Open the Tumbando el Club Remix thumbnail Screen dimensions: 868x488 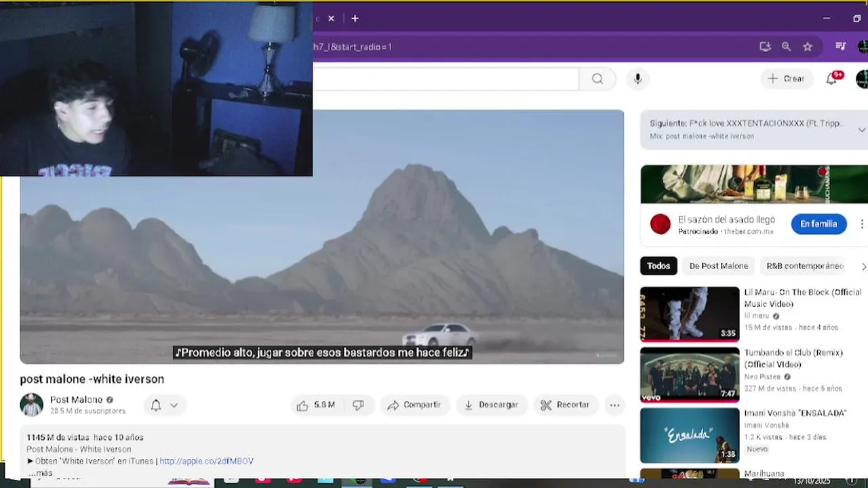(x=690, y=375)
